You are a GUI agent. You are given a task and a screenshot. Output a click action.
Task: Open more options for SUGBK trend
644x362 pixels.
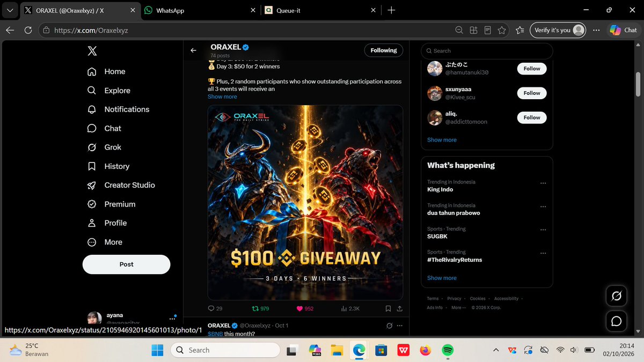(543, 230)
